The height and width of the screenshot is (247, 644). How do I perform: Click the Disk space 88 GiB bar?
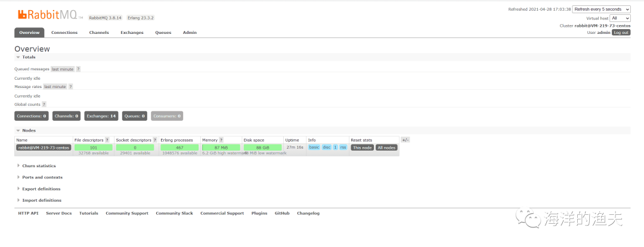(x=262, y=148)
